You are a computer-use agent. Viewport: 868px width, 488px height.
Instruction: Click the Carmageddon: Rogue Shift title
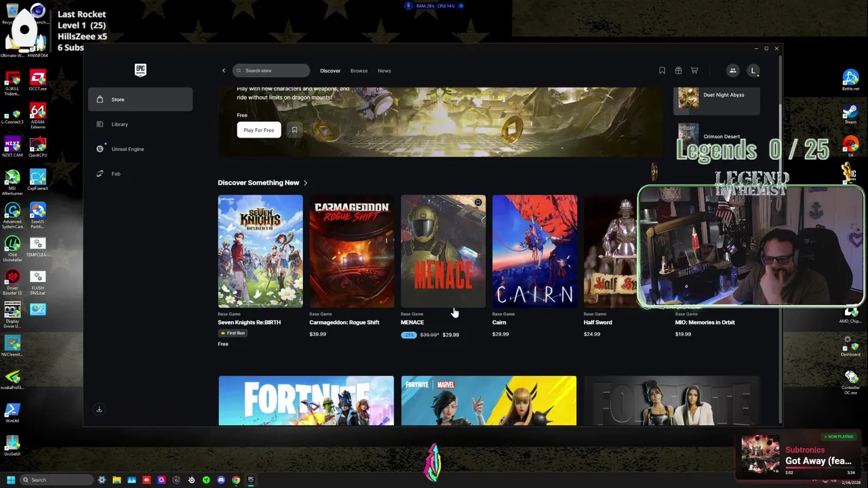coord(344,323)
